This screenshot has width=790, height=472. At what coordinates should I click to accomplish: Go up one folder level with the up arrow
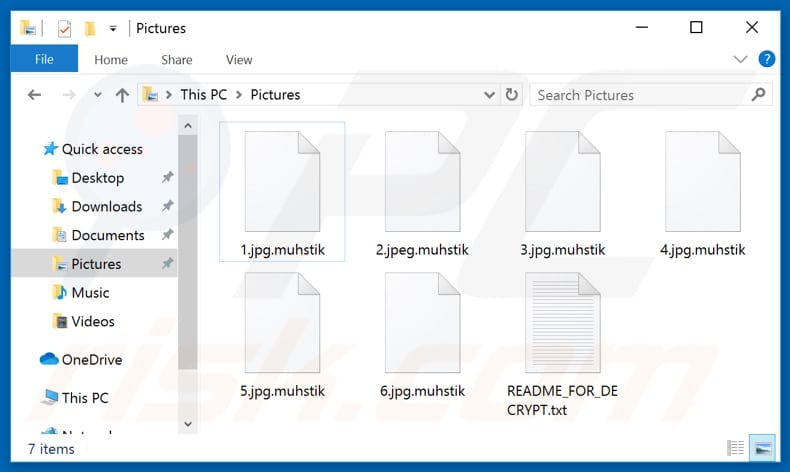(x=122, y=95)
